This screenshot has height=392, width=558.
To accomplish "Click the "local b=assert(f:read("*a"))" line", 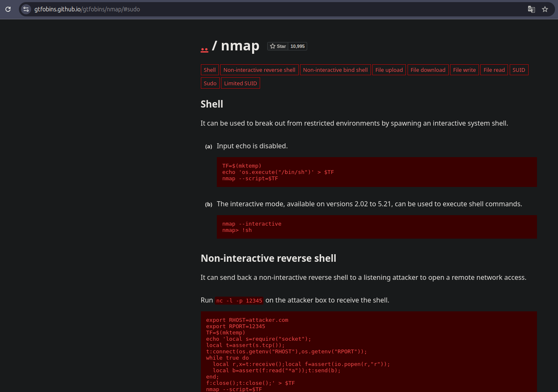I will (x=276, y=371).
